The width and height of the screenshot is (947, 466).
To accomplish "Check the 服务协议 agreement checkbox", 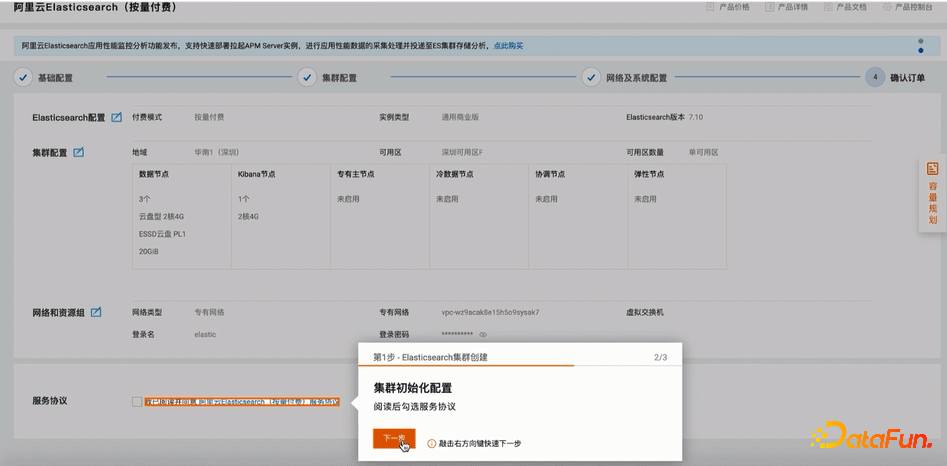I will (137, 402).
